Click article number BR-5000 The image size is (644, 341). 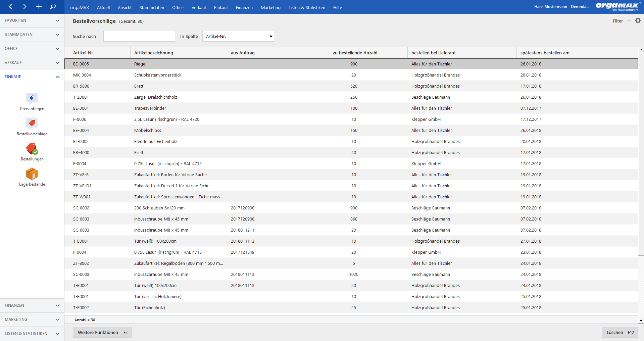click(81, 86)
